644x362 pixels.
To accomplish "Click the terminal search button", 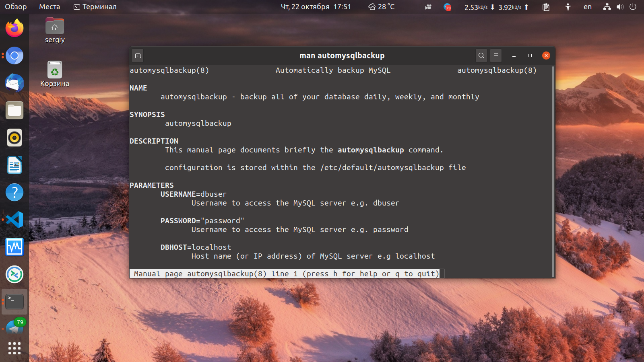I will tap(481, 56).
